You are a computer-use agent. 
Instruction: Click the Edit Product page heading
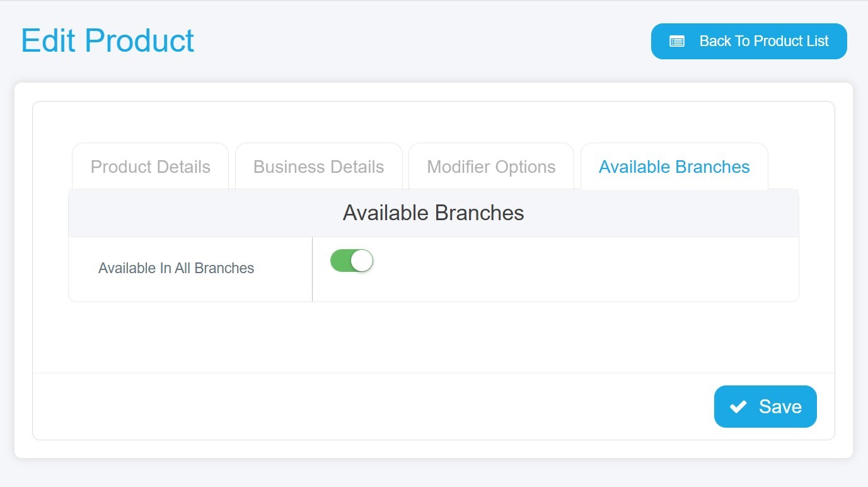point(108,40)
